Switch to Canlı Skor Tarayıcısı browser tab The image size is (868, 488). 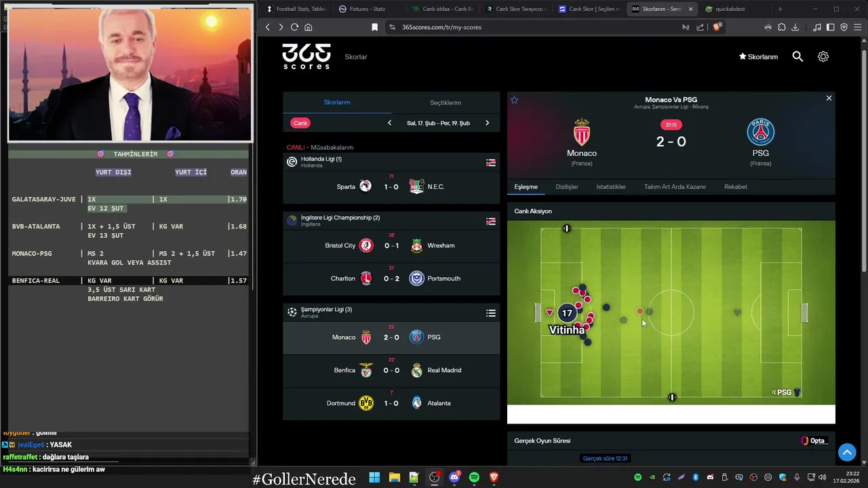tap(515, 9)
